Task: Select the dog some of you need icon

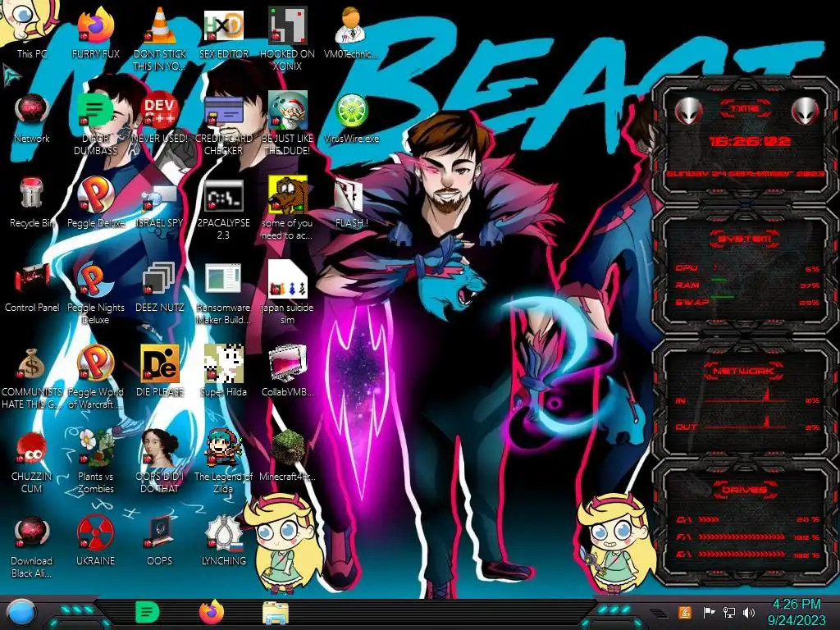Action: (287, 194)
